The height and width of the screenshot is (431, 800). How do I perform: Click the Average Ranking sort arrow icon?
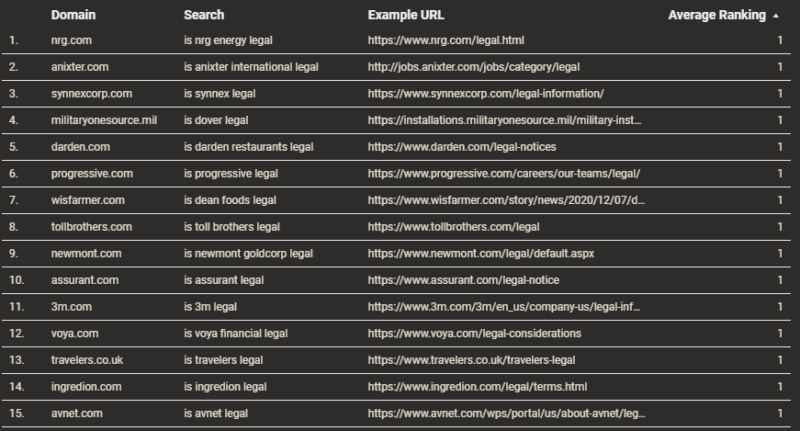tap(776, 16)
